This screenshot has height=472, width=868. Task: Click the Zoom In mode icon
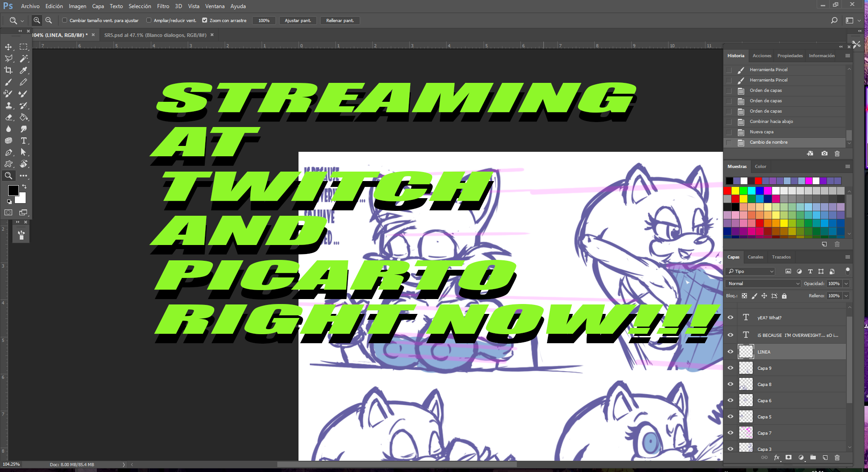[x=37, y=20]
